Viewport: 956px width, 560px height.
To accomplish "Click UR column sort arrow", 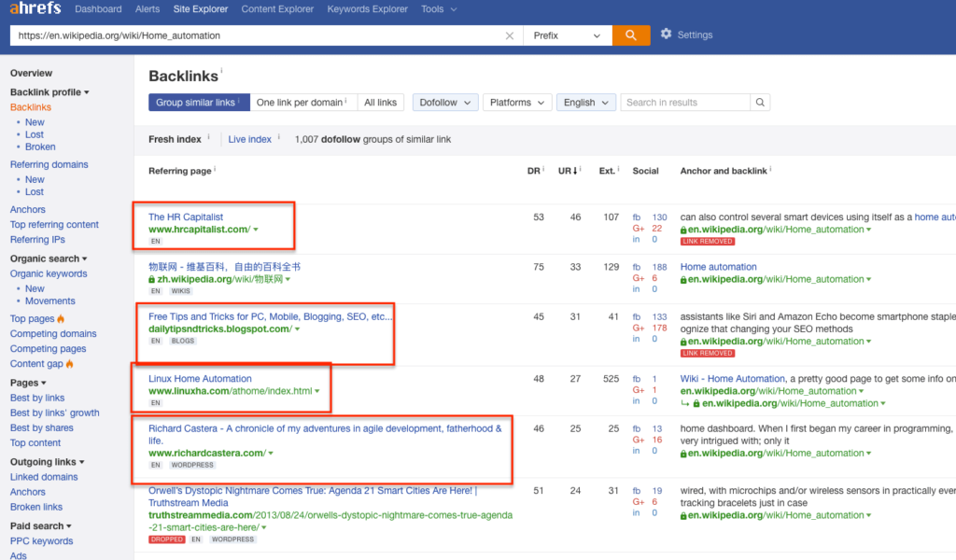I will [574, 171].
